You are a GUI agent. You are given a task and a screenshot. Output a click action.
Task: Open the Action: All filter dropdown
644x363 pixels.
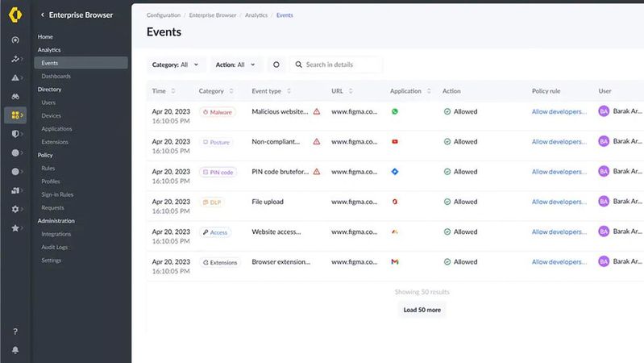tap(235, 65)
